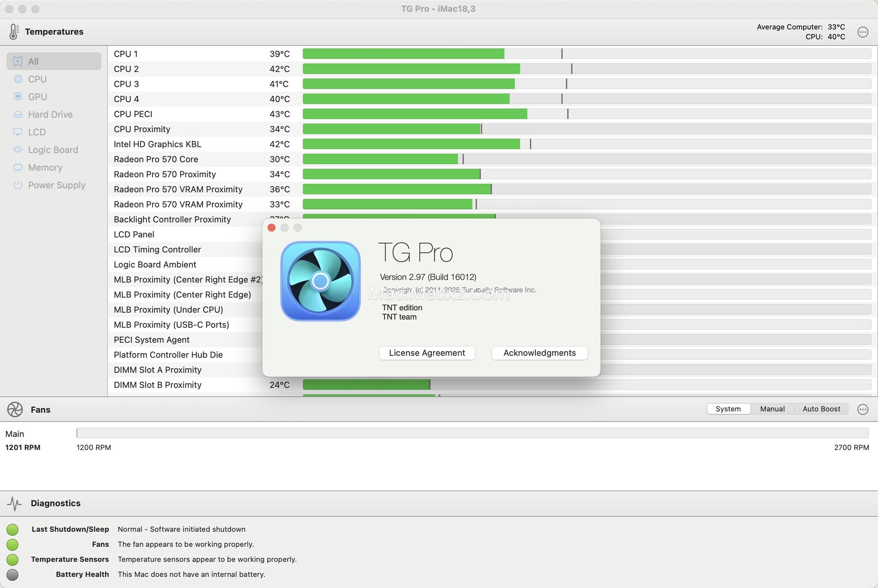Image resolution: width=878 pixels, height=588 pixels.
Task: Open the Acknowledgments
Action: click(540, 353)
